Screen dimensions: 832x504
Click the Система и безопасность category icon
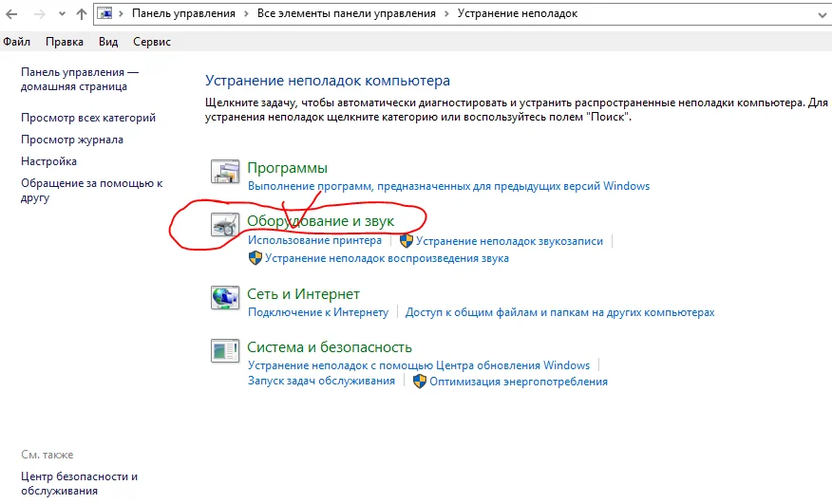(225, 350)
